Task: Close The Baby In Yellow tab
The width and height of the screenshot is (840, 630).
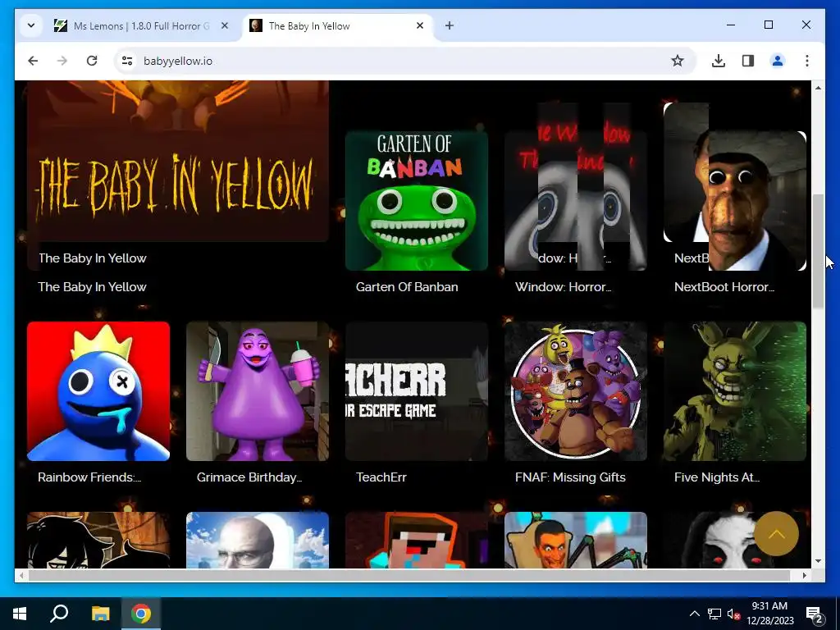Action: pos(420,25)
